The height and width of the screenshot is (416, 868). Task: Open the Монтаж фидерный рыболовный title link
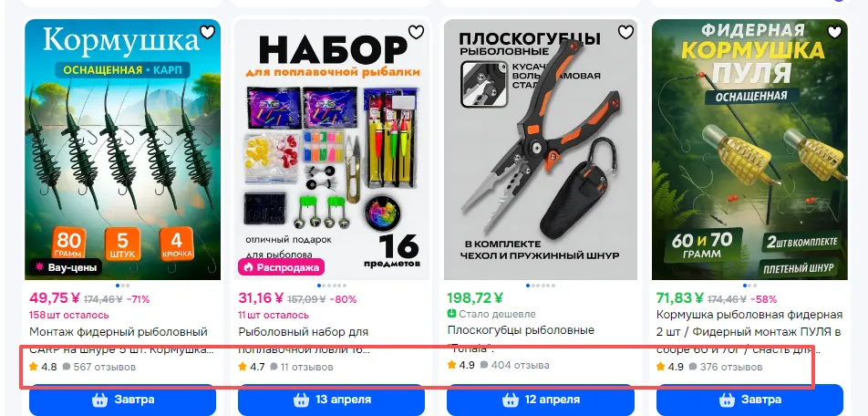click(x=118, y=332)
